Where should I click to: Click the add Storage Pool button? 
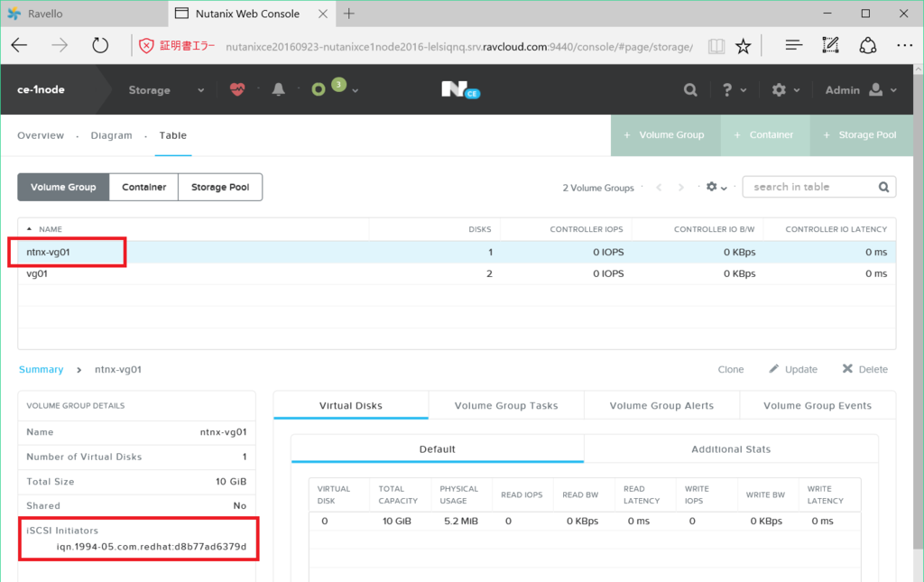click(x=861, y=134)
